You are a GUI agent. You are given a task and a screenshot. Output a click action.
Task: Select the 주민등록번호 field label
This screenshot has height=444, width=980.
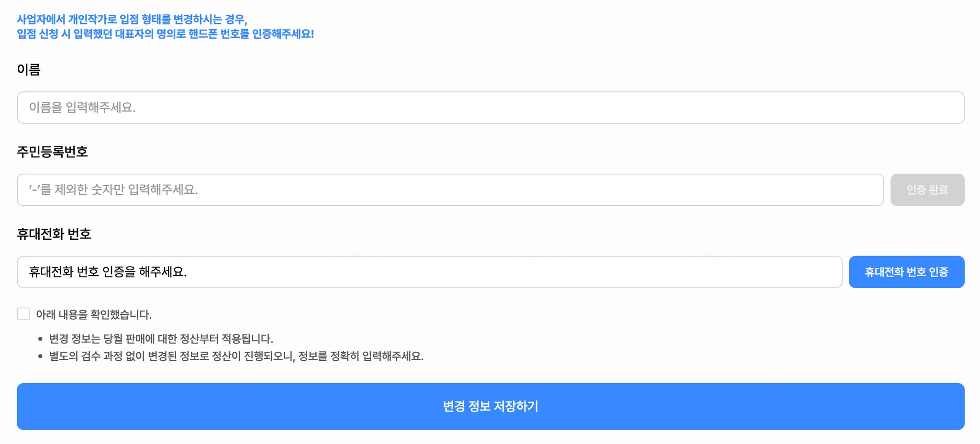(53, 152)
